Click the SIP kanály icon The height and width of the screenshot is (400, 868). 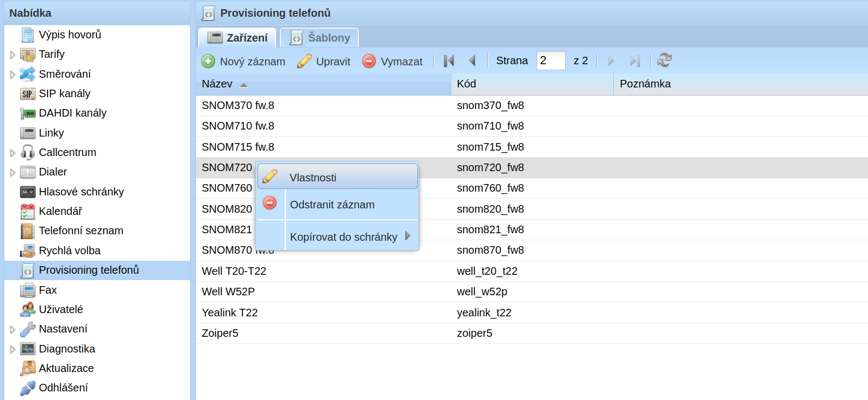pyautogui.click(x=28, y=94)
